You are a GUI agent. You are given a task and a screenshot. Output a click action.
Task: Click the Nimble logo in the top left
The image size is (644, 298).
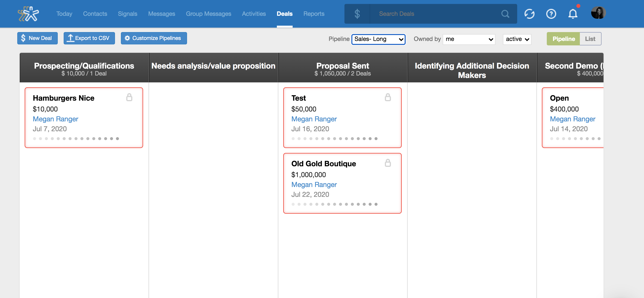(x=29, y=14)
